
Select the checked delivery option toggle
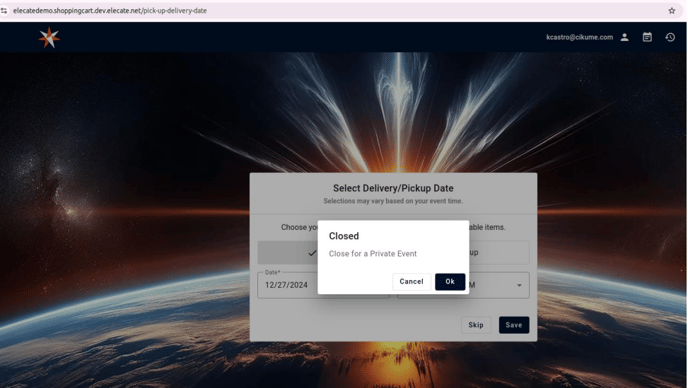[287, 253]
